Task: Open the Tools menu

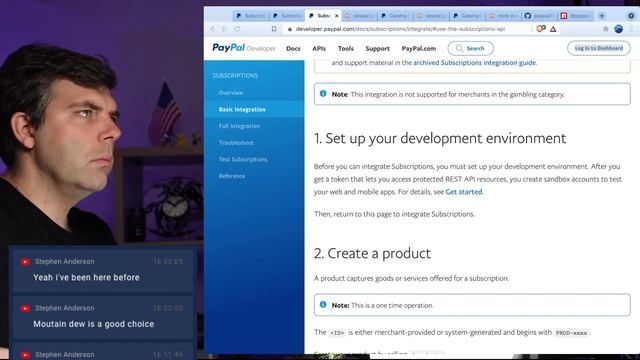Action: click(345, 48)
